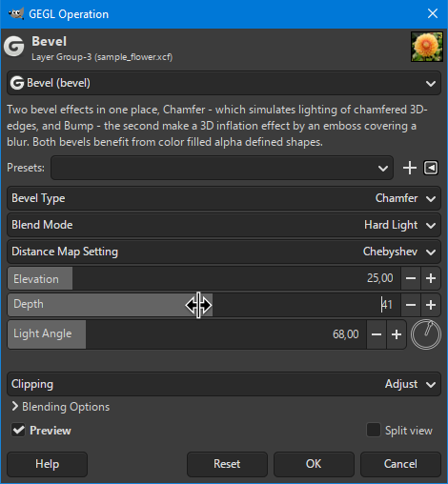Click the flower image thumbnail

pos(427,47)
